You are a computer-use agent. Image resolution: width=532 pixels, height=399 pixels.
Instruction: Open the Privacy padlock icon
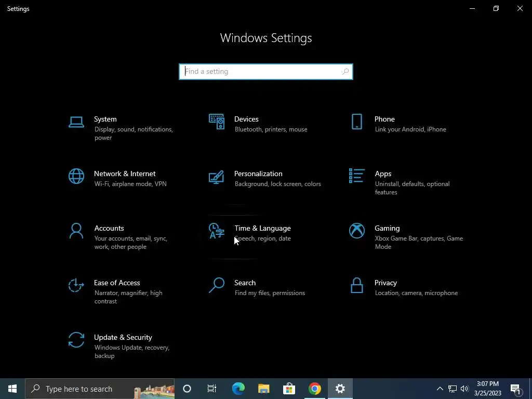[x=356, y=285]
